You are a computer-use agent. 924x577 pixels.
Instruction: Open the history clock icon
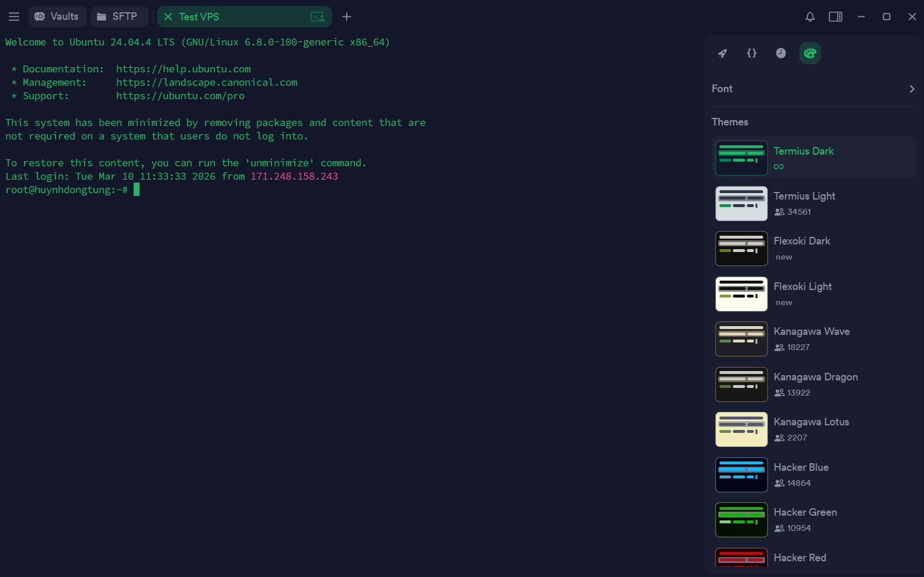coord(781,54)
